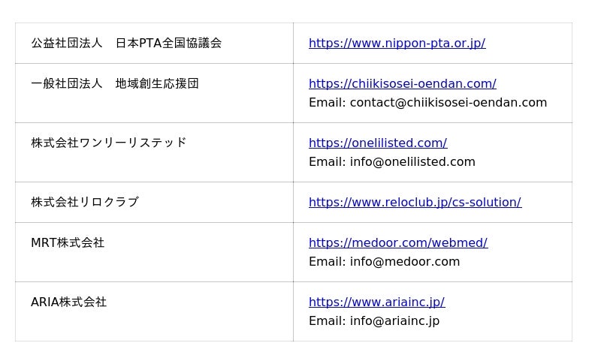Viewport: 601px width, 364px height.
Task: Follow the reloclub.jp cs-solution link
Action: (x=415, y=203)
